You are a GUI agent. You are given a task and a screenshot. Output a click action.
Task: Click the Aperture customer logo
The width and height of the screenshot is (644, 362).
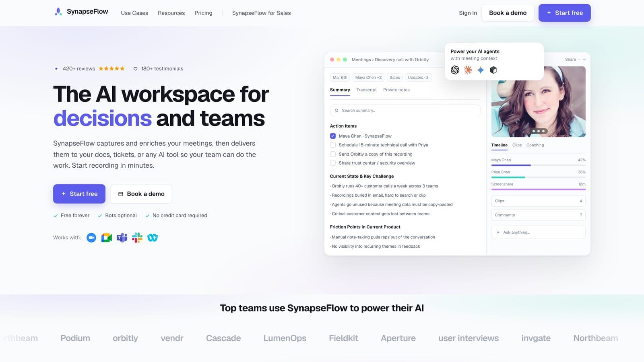pyautogui.click(x=398, y=338)
